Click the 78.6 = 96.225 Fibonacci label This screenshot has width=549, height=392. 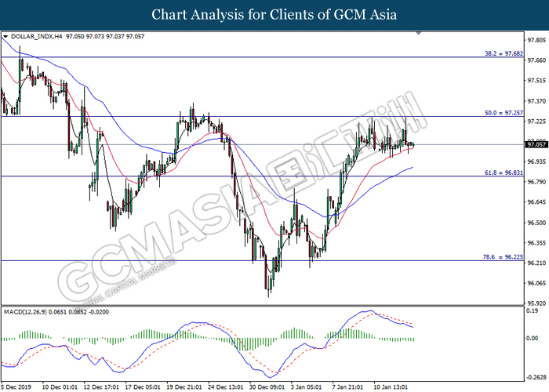tap(503, 257)
